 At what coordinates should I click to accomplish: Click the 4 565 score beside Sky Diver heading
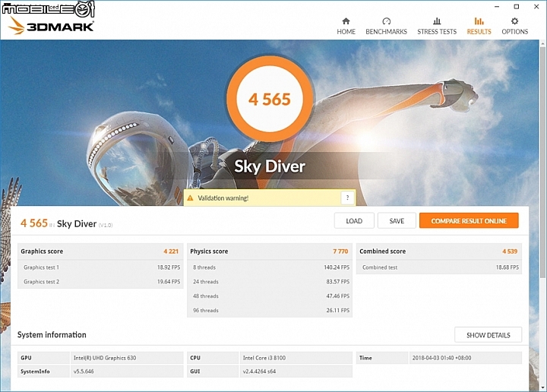click(x=34, y=223)
